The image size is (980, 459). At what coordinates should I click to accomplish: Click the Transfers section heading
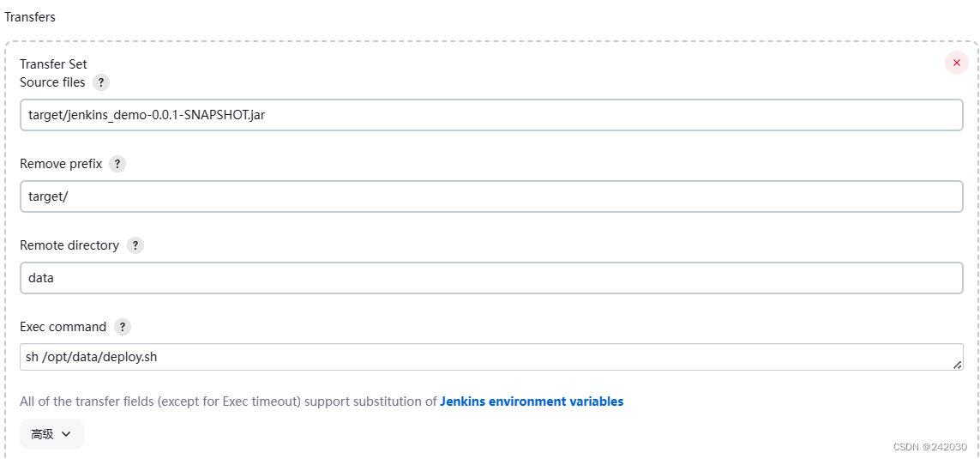tap(30, 17)
